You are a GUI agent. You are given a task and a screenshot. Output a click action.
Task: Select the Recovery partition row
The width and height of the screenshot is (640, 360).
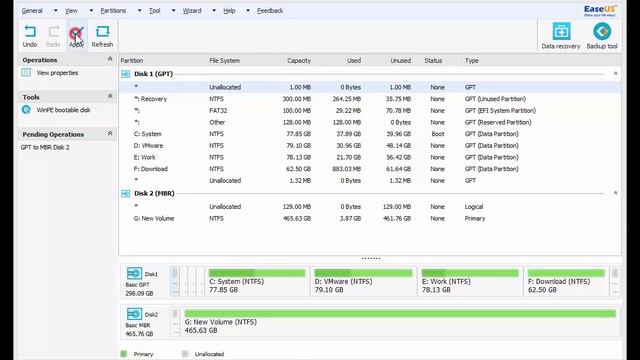[370, 99]
